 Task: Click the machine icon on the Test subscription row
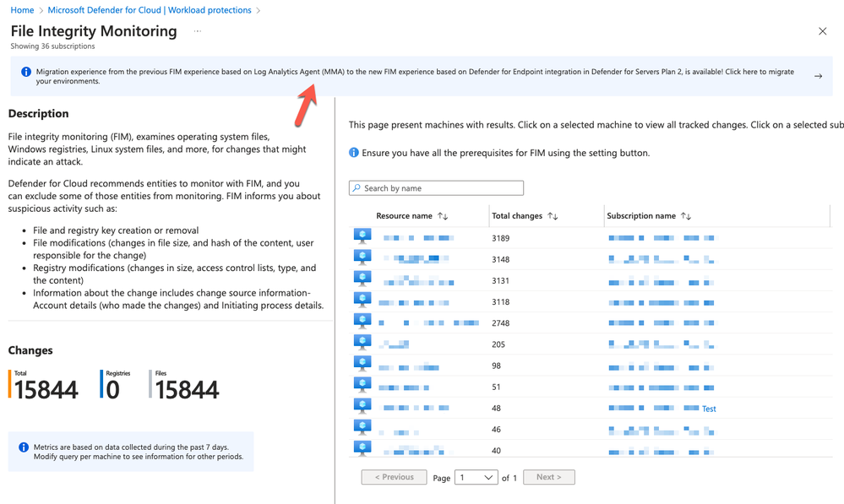click(362, 404)
